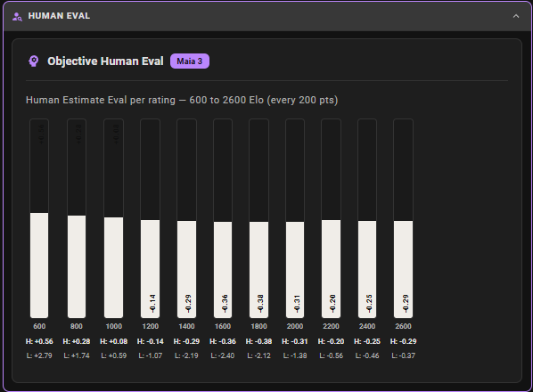Click the 2000 rating label
The height and width of the screenshot is (392, 533).
click(x=295, y=326)
